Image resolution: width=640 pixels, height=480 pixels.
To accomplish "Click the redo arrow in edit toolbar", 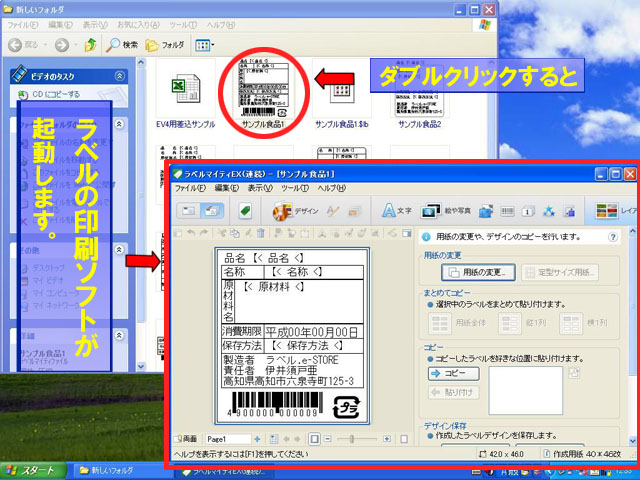I will click(x=204, y=233).
